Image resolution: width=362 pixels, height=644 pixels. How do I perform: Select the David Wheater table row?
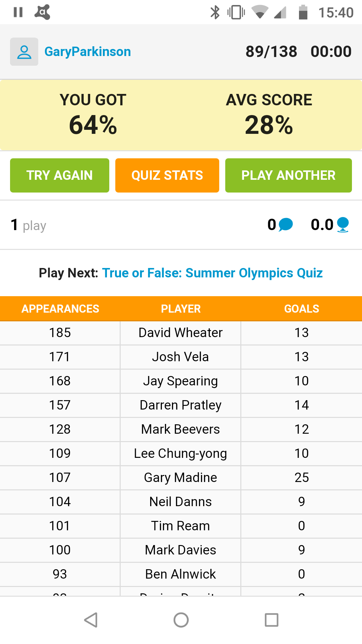[x=181, y=333]
